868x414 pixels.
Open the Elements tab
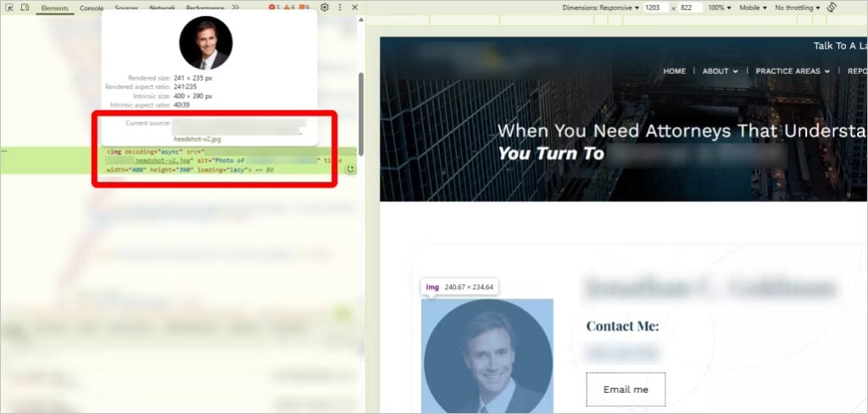coord(55,8)
